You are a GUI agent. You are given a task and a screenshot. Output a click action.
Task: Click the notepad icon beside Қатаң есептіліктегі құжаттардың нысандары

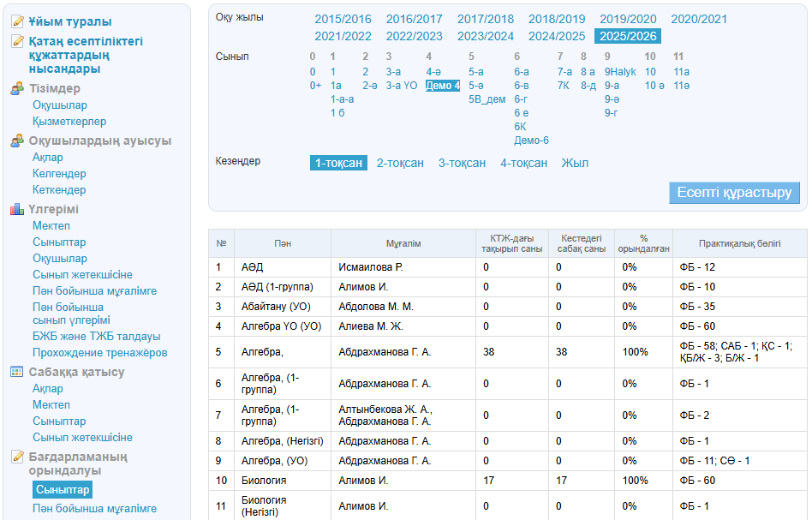[x=17, y=40]
